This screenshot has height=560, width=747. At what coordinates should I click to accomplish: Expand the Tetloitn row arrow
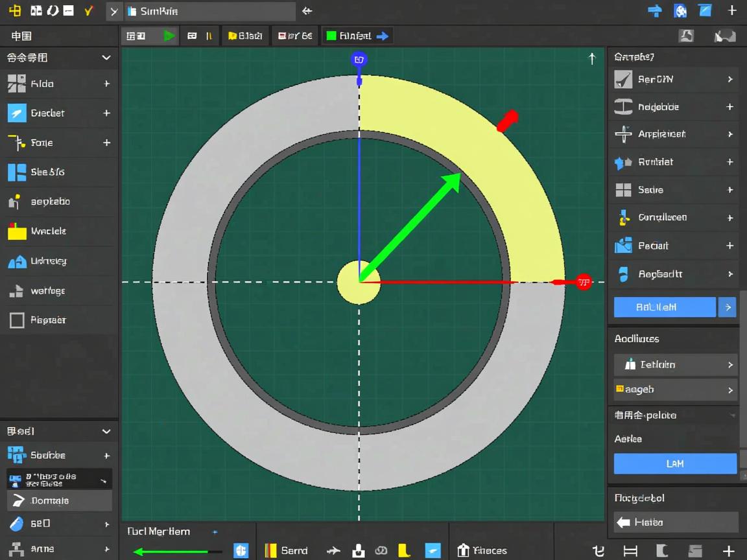[730, 365]
